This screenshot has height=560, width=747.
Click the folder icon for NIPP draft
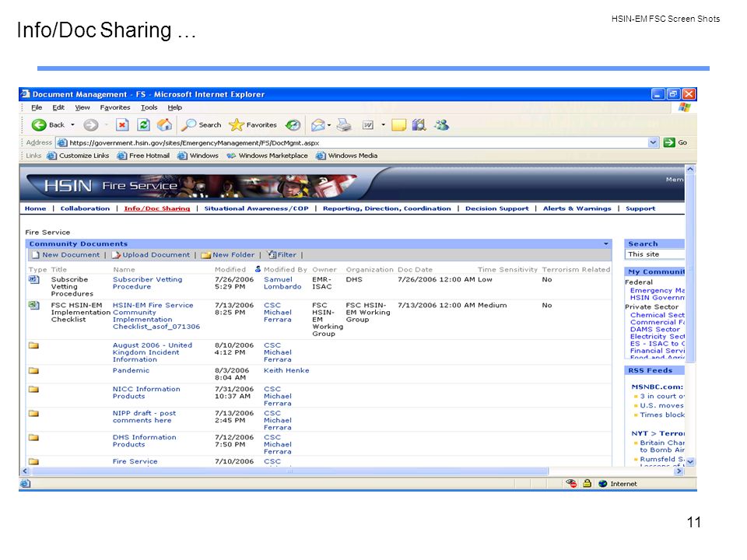click(33, 413)
